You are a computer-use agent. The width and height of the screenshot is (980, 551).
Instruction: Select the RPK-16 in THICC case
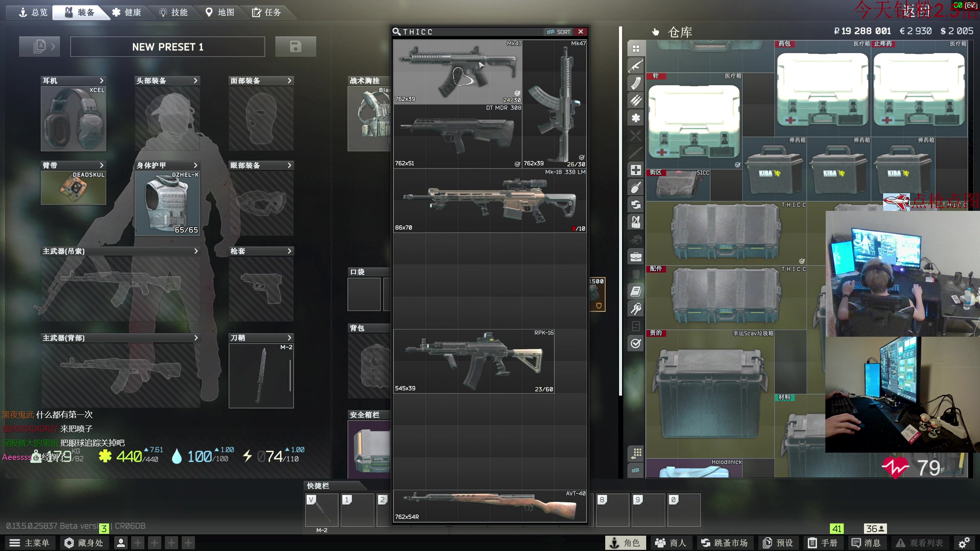(x=474, y=361)
